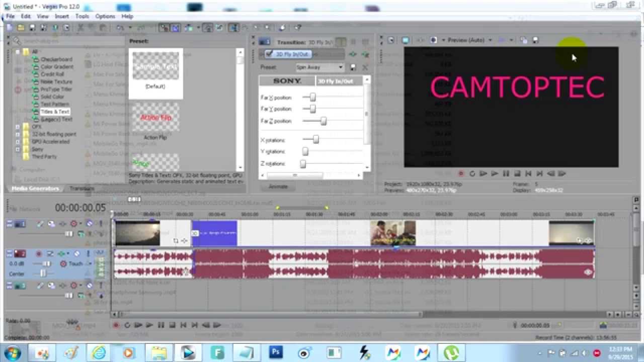Switch to the Transitions tab

coord(81,189)
